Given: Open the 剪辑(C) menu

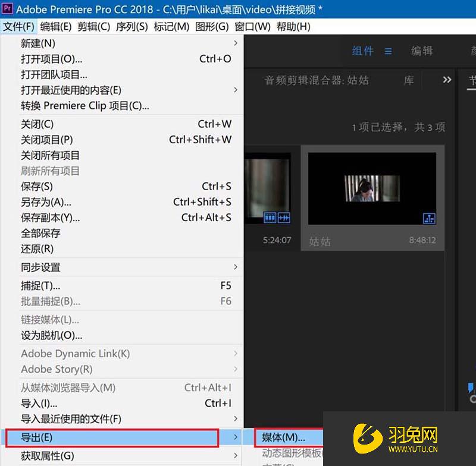Looking at the screenshot, I should pos(93,27).
